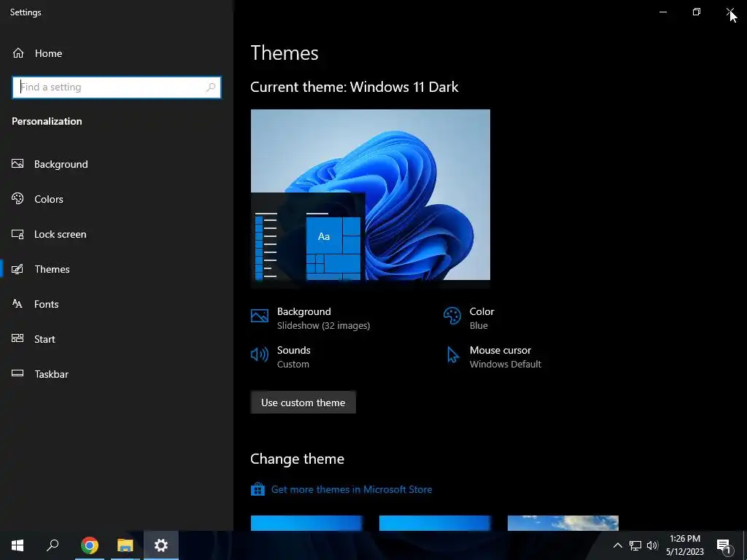Click the Microsoft Store bag icon
Image resolution: width=747 pixels, height=560 pixels.
pos(258,489)
